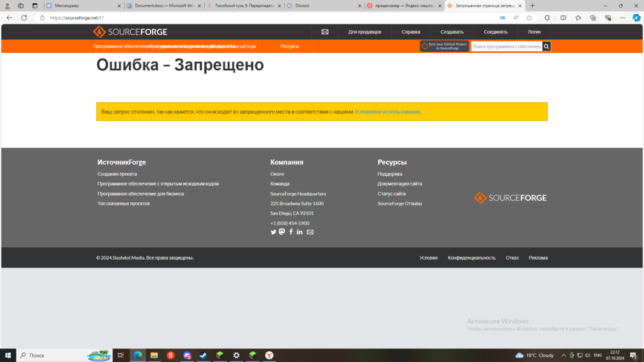The width and height of the screenshot is (644, 362).
Task: Toggle split screen icon
Action: pos(563,17)
